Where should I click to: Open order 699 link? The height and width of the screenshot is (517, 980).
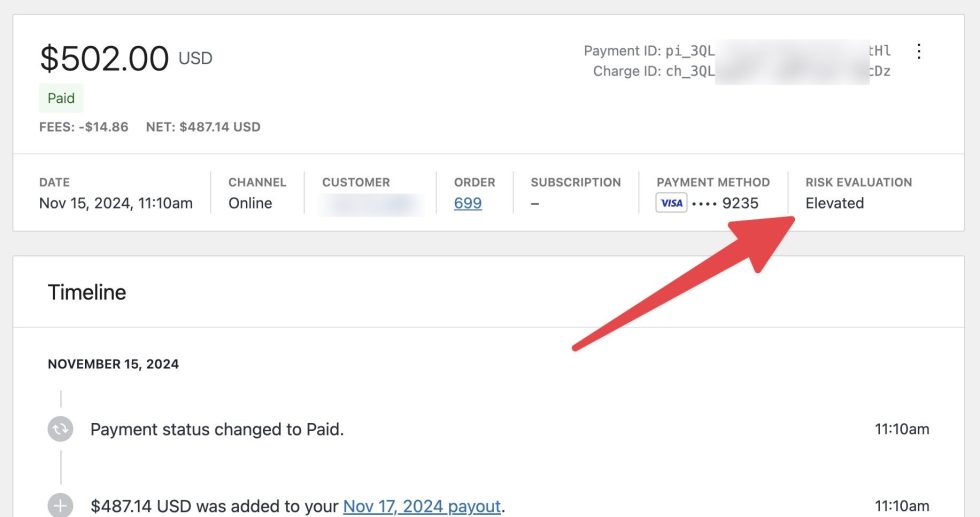467,203
